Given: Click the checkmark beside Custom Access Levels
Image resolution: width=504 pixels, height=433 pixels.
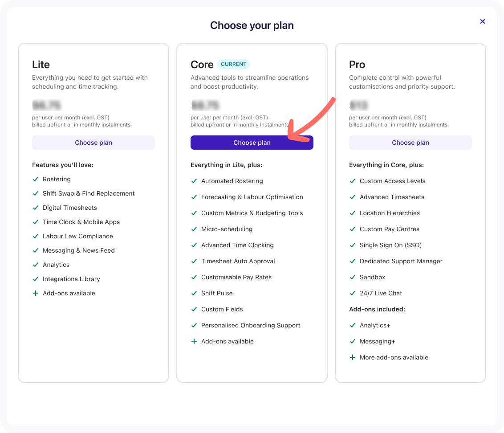Looking at the screenshot, I should (x=353, y=181).
